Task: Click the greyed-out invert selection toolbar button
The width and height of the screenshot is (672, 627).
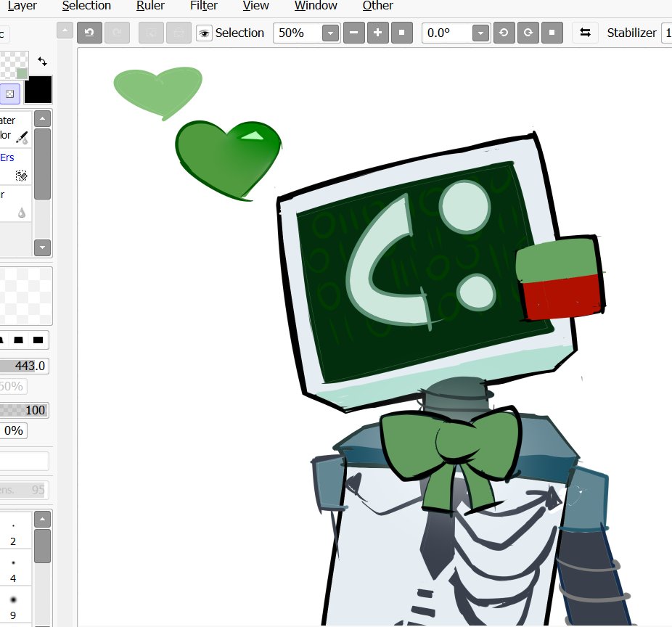Action: click(x=179, y=33)
